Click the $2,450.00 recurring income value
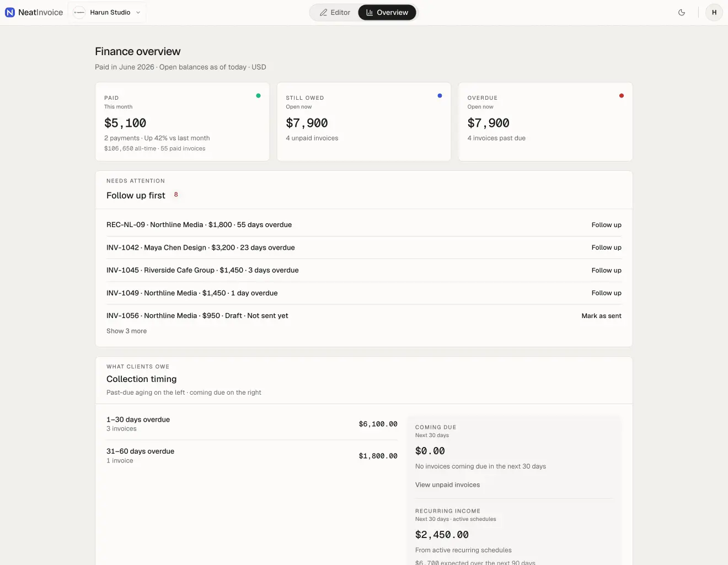Screen dimensions: 728x565 442,535
